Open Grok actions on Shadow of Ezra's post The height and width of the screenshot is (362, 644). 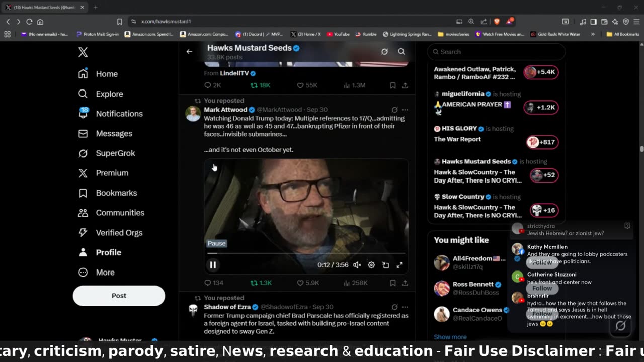(394, 307)
